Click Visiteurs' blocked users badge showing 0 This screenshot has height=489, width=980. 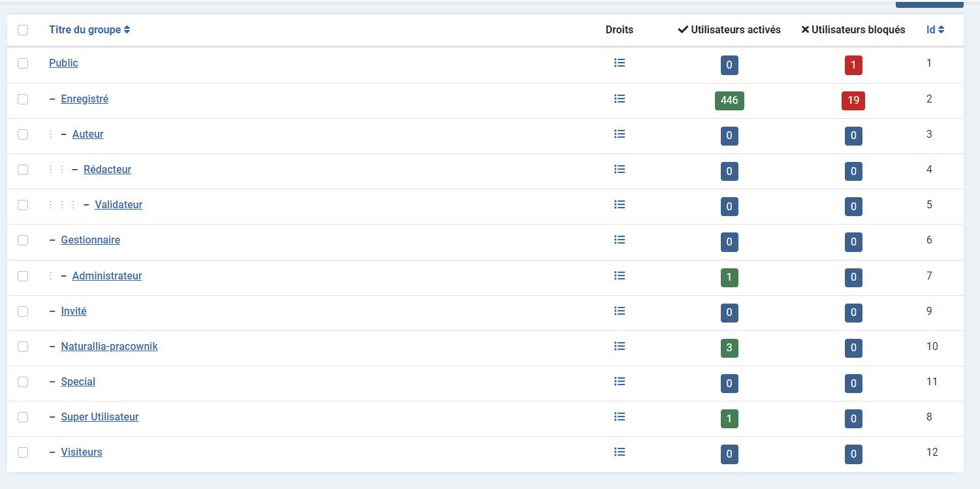coord(853,454)
